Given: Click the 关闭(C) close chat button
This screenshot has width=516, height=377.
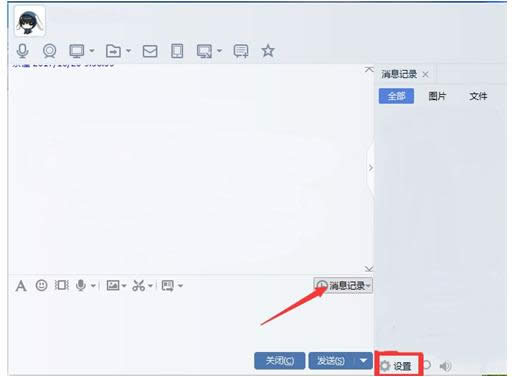Looking at the screenshot, I should click(x=280, y=360).
